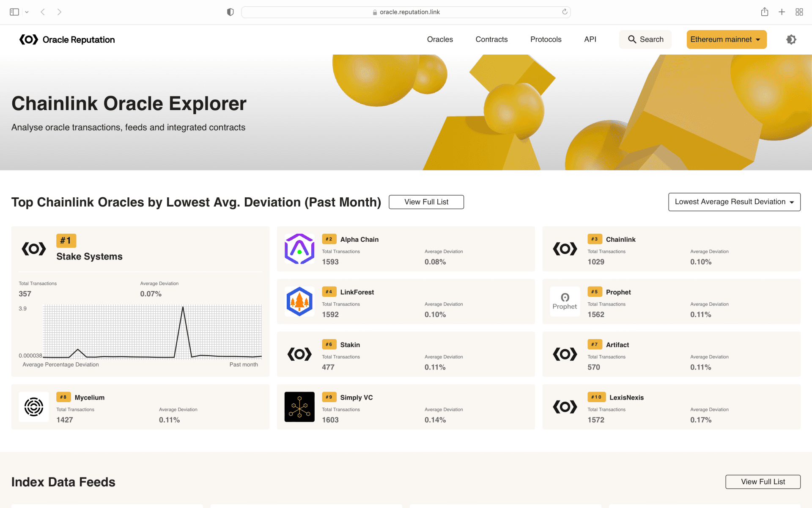Click the Stakin oracle logo

pyautogui.click(x=299, y=354)
